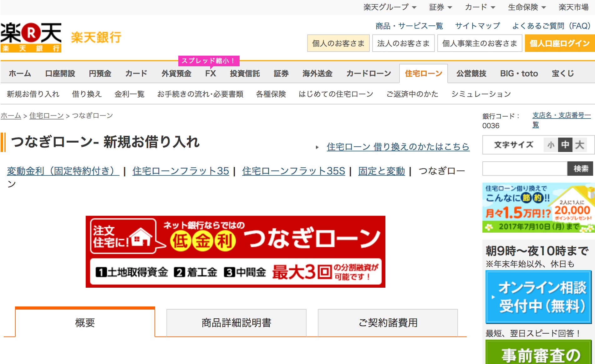Open 宝くじ menu item

563,73
